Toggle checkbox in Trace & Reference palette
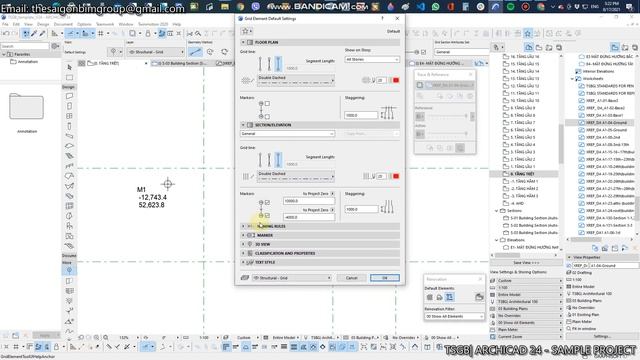Screen dimensions: 640x360 pos(420,85)
